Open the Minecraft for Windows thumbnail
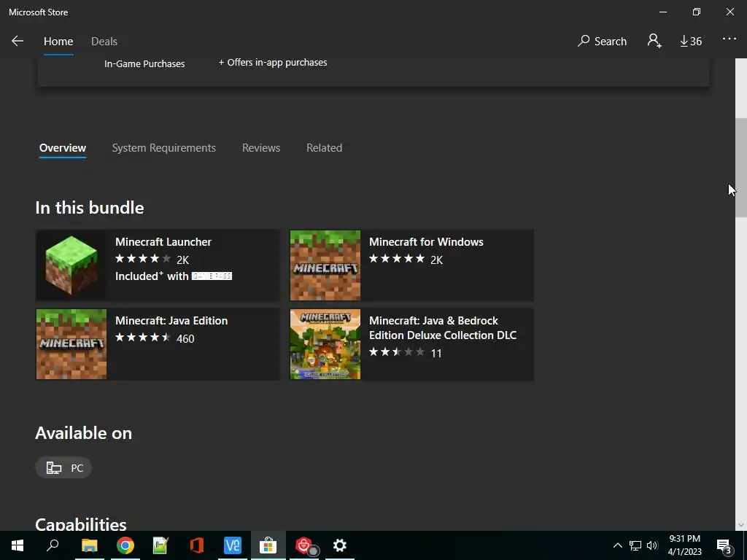747x560 pixels. coord(325,265)
